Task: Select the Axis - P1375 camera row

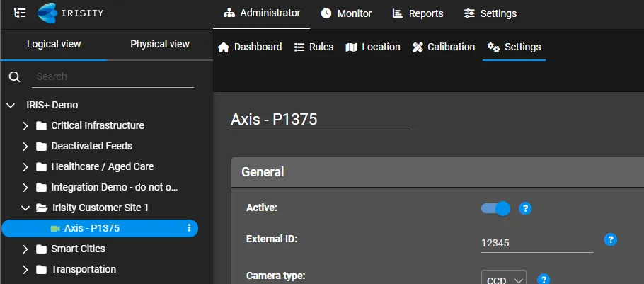Action: click(100, 229)
